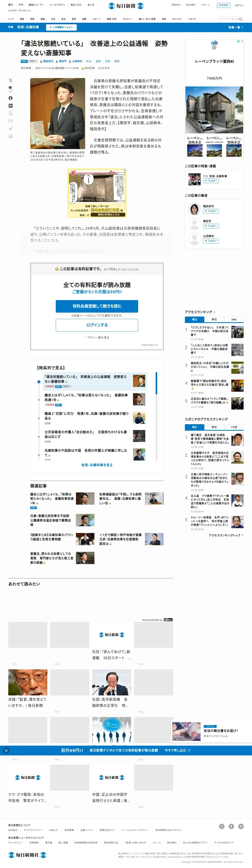Click 新規登録 button
Screen dimensions: 252x868
click(223, 5)
